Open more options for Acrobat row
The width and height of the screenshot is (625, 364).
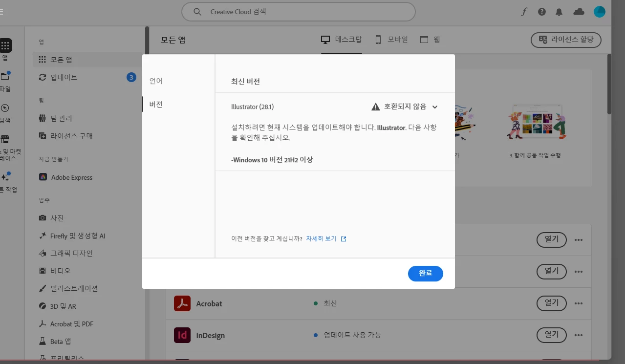point(579,303)
